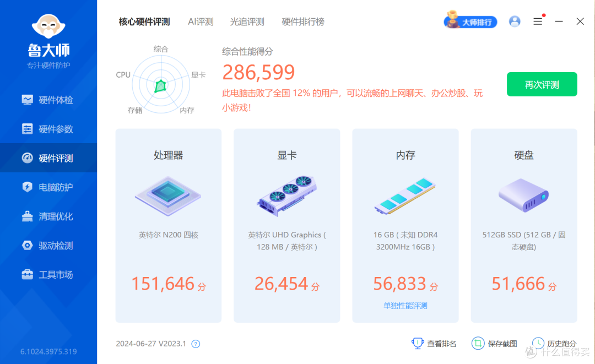Switch to the 核心硬件评测 tab
Viewport: 595px width, 364px height.
pos(144,21)
